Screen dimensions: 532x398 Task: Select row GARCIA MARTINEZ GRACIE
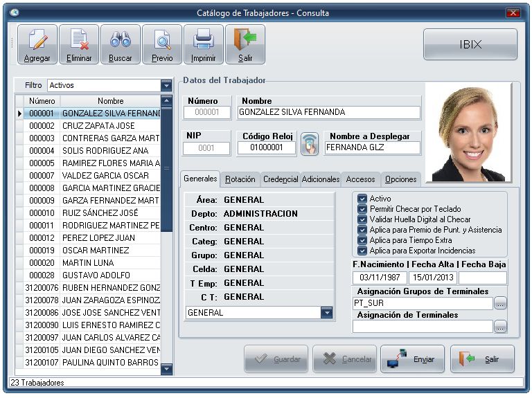91,188
